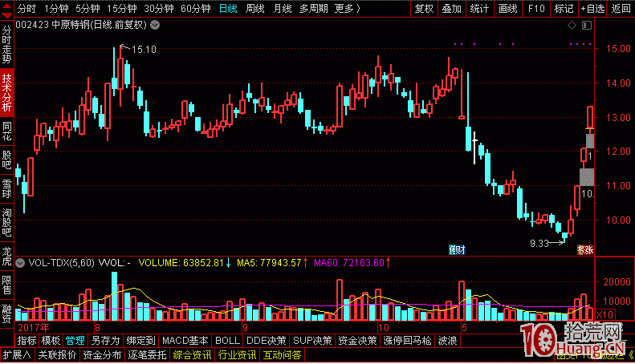The height and width of the screenshot is (364, 635).
Task: Click the 叠加 overlay button
Action: point(451,9)
